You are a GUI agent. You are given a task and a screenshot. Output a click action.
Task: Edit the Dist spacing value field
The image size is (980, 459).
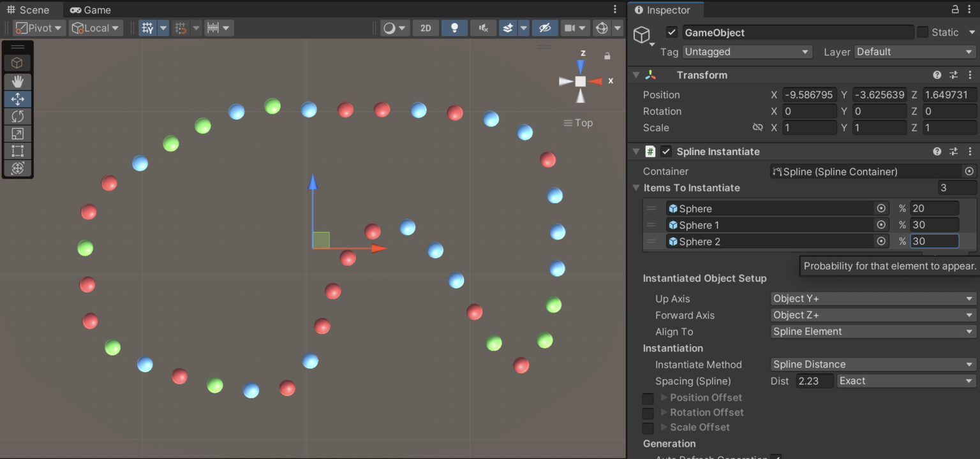[814, 381]
